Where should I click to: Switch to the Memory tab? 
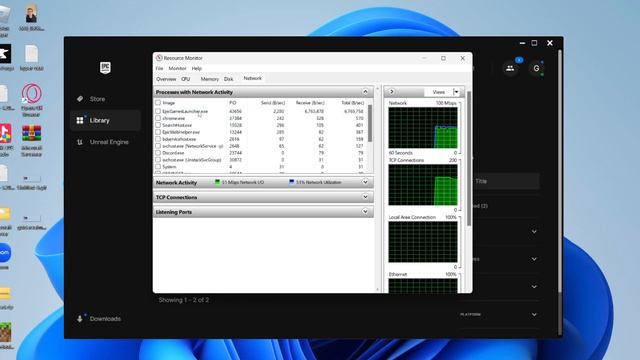tap(210, 79)
